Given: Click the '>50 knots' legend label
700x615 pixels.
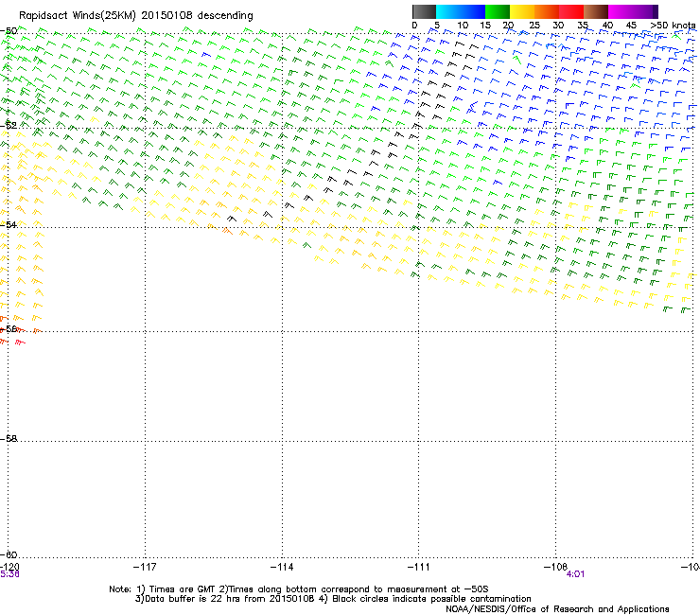Looking at the screenshot, I should coord(673,26).
